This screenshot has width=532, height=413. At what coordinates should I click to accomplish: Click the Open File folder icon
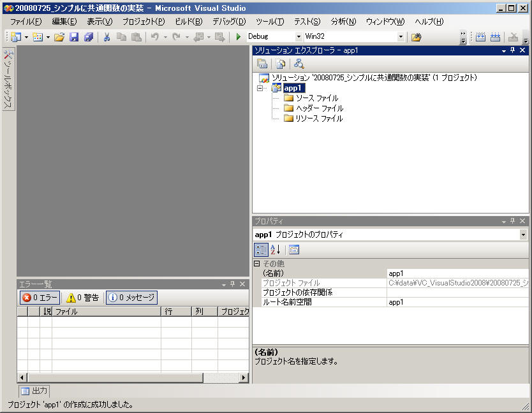59,37
